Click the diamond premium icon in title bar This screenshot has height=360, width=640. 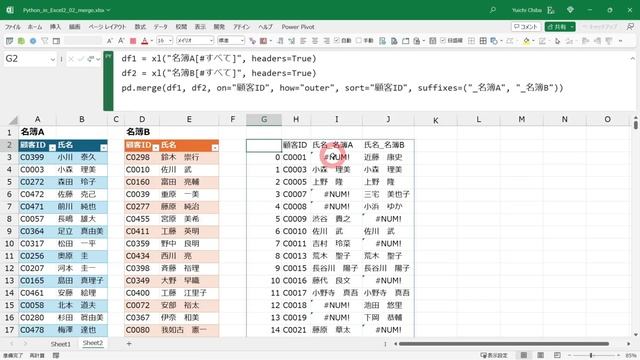(570, 10)
